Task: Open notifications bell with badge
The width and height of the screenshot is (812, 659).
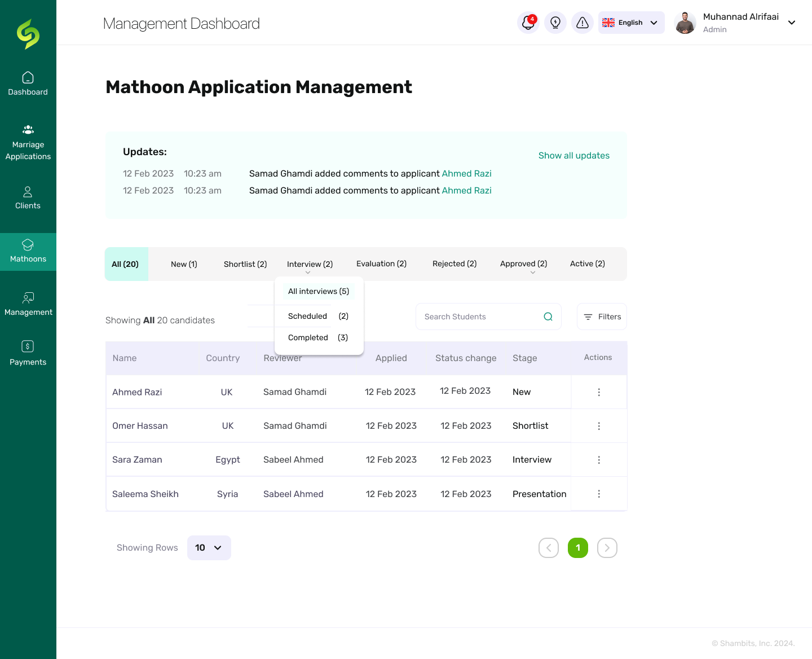Action: coord(528,23)
